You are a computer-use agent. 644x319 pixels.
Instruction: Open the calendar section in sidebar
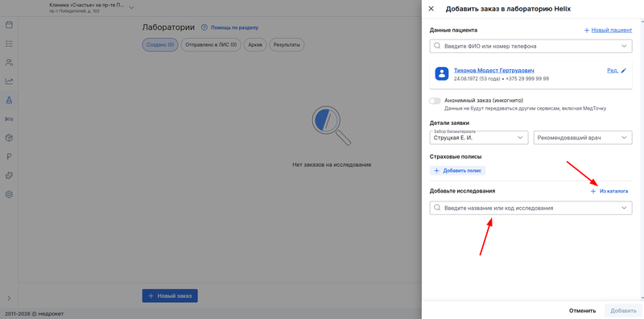click(x=9, y=25)
